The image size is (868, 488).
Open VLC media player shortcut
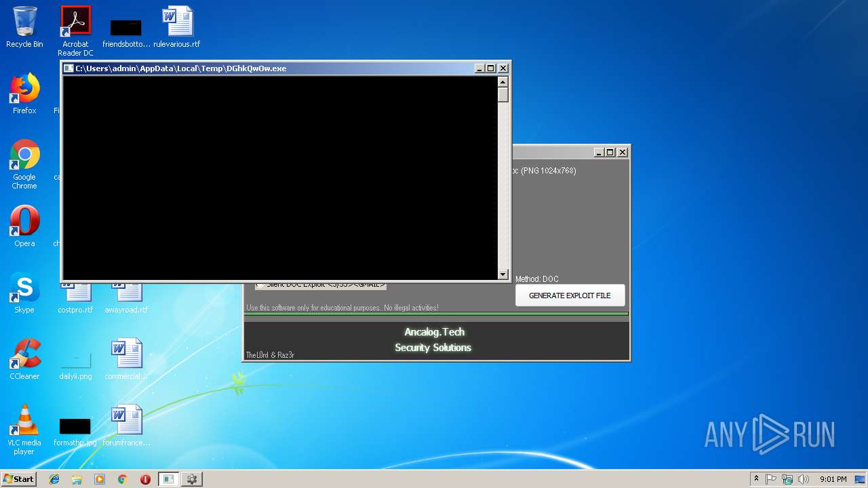click(24, 430)
